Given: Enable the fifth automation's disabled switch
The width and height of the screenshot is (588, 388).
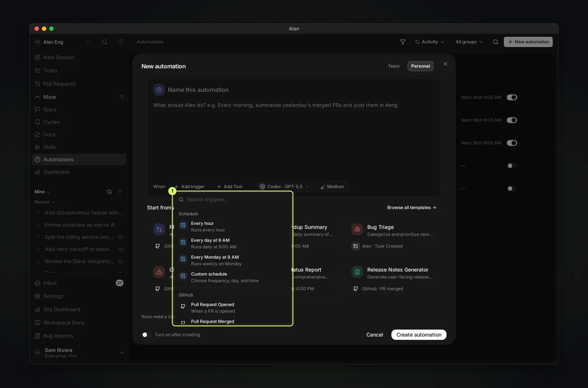Looking at the screenshot, I should point(512,188).
